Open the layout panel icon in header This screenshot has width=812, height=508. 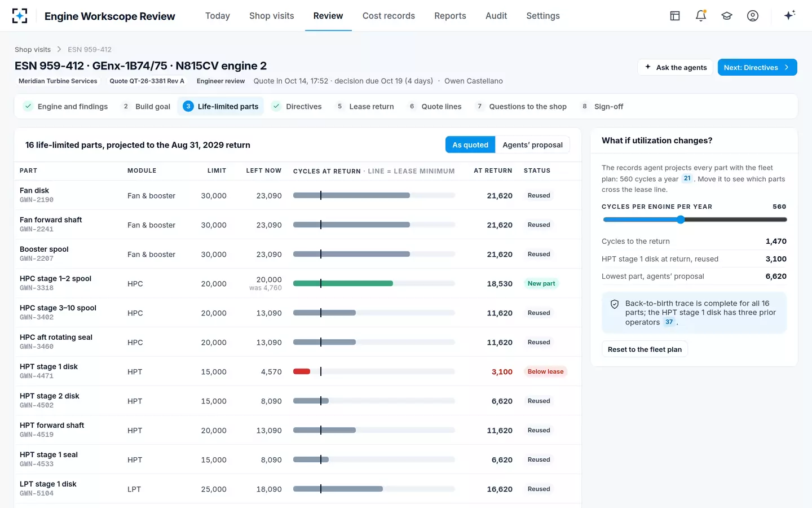(x=675, y=16)
